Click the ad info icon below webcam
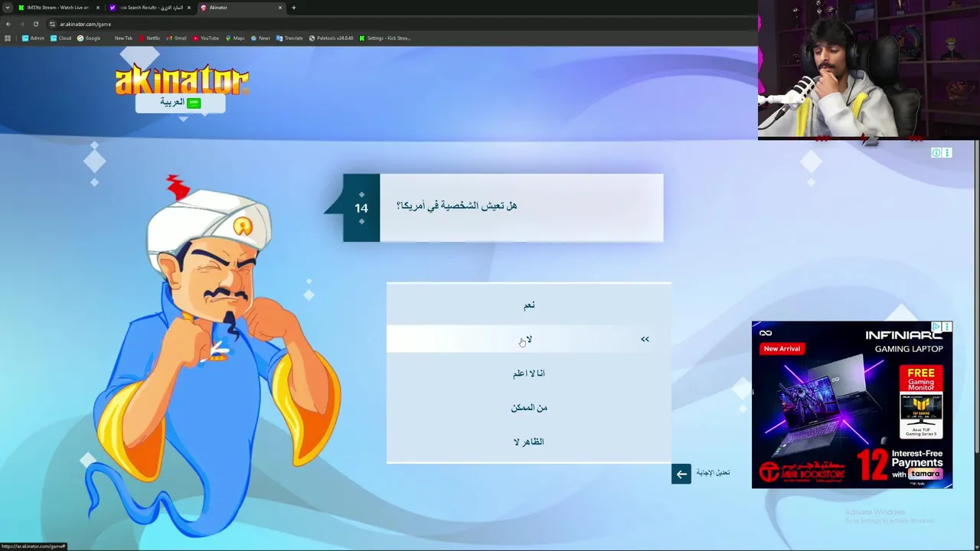980x551 pixels. (x=936, y=153)
